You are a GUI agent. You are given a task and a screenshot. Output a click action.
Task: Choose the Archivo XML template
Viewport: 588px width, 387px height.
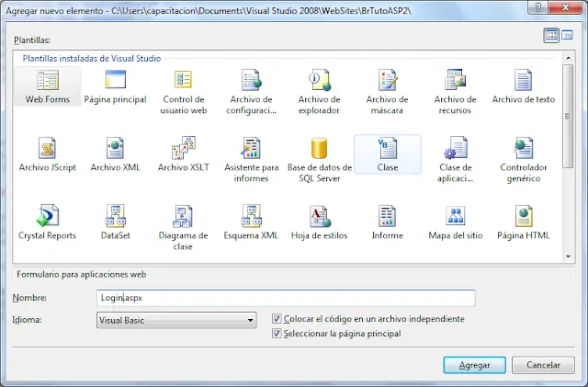[x=115, y=154]
